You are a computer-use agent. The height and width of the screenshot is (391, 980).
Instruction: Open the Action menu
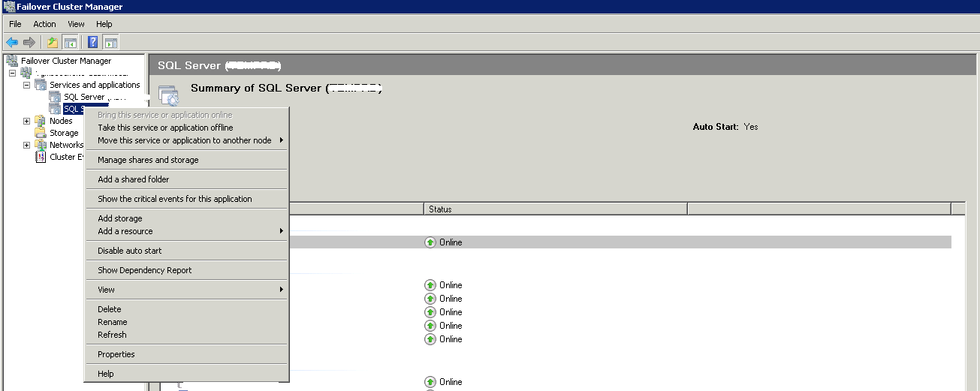45,24
